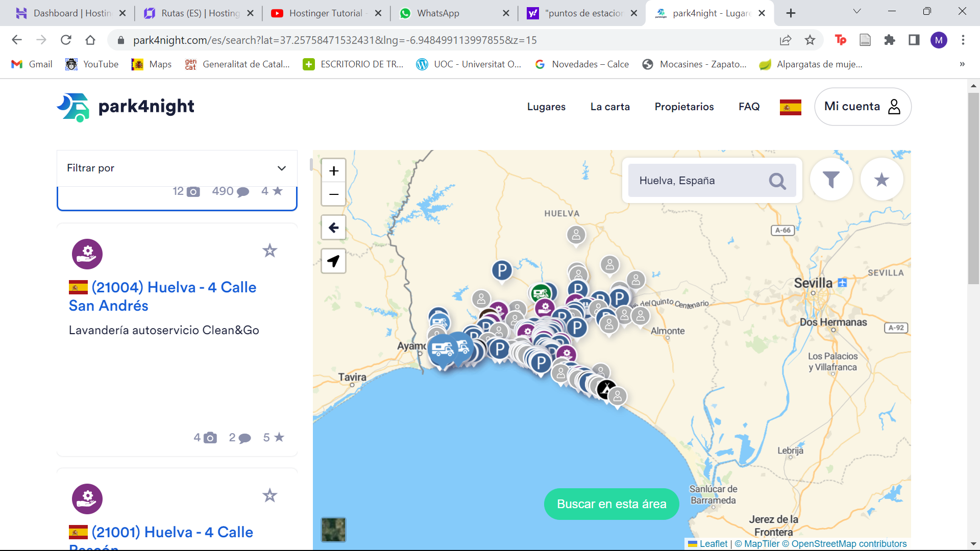Viewport: 980px width, 551px height.
Task: Open the map filter funnel button
Action: [x=831, y=180]
